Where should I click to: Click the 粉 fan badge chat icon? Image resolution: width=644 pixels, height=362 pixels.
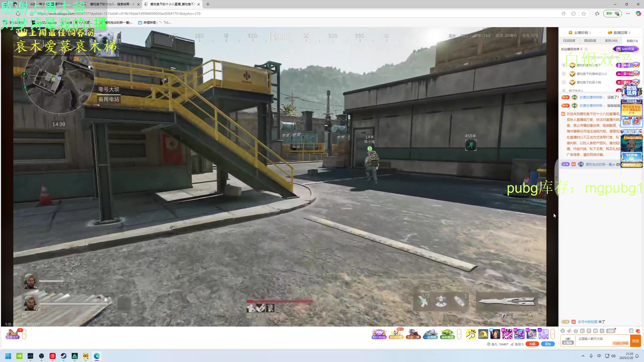tap(582, 331)
